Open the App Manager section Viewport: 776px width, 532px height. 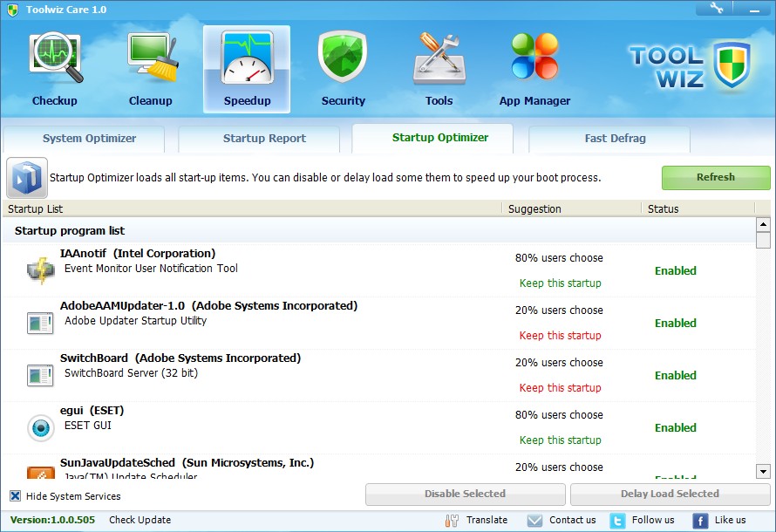[x=534, y=69]
